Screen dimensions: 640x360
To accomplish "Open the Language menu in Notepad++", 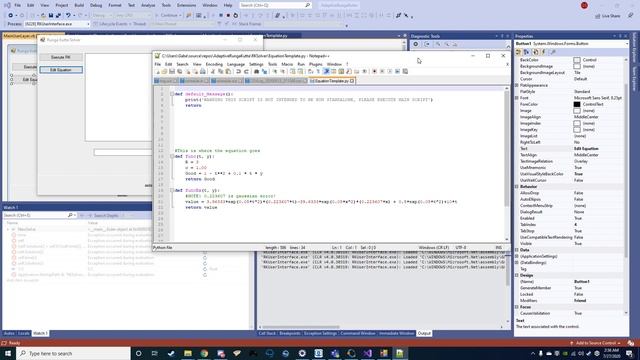I will pyautogui.click(x=236, y=64).
